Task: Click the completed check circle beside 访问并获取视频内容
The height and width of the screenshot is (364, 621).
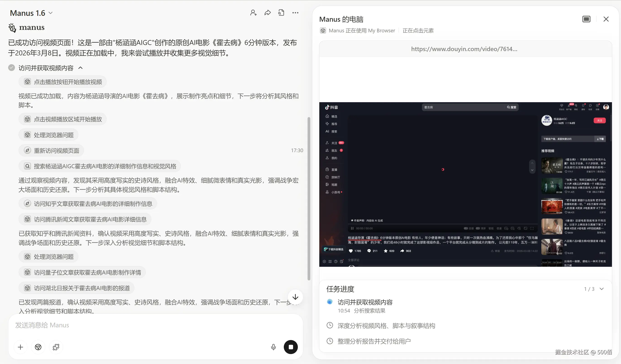Action: click(12, 68)
